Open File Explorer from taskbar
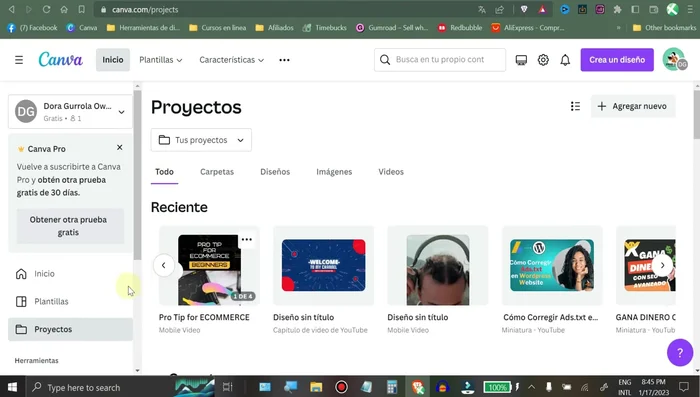This screenshot has height=397, width=700. tap(316, 387)
